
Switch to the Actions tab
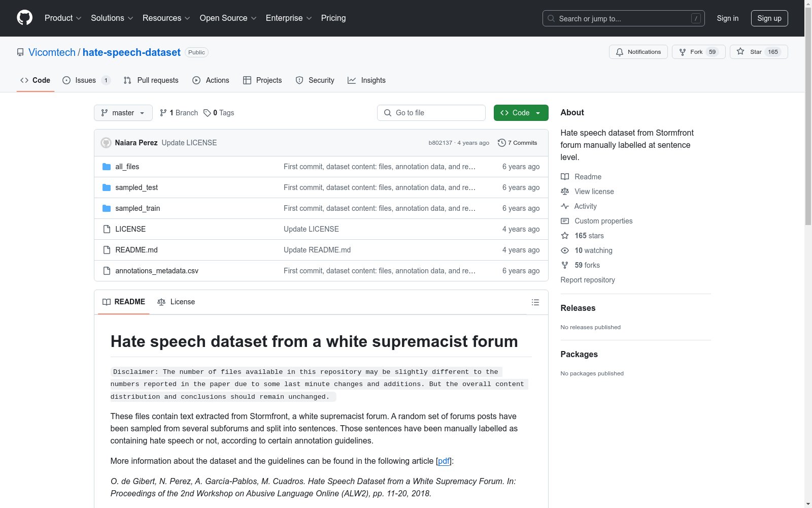[x=211, y=80]
